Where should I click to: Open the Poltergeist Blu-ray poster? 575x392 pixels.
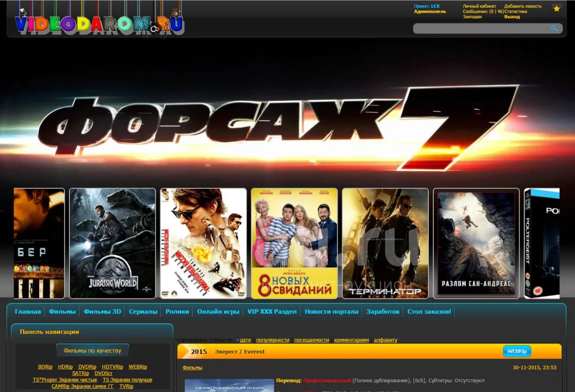tap(542, 243)
